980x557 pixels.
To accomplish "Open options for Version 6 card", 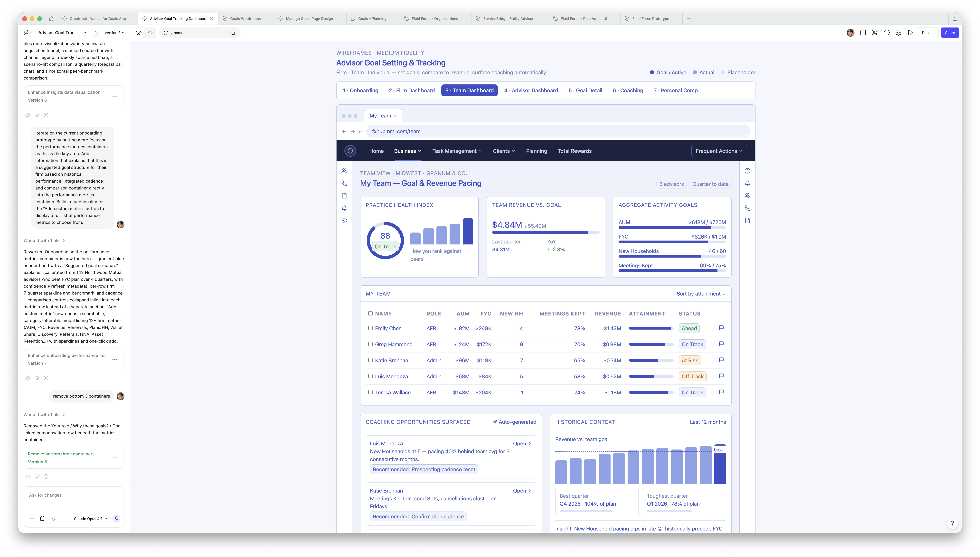I will pos(115,96).
